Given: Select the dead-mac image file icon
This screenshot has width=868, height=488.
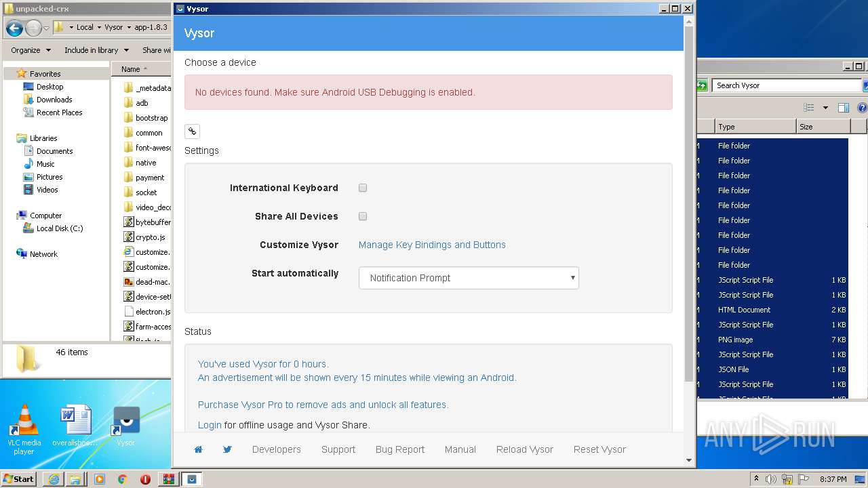Looking at the screenshot, I should click(129, 282).
